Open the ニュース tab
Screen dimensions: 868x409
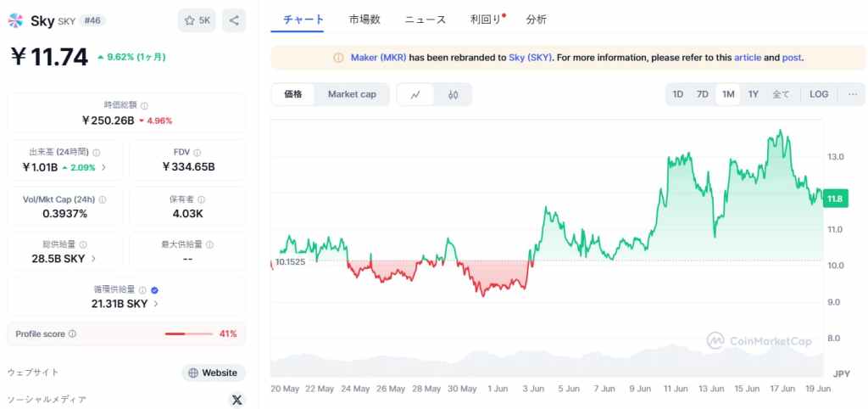(426, 20)
